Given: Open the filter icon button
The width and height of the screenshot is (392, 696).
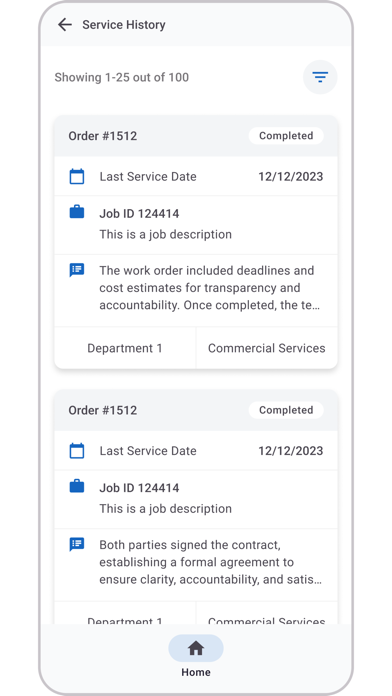Looking at the screenshot, I should (x=320, y=77).
